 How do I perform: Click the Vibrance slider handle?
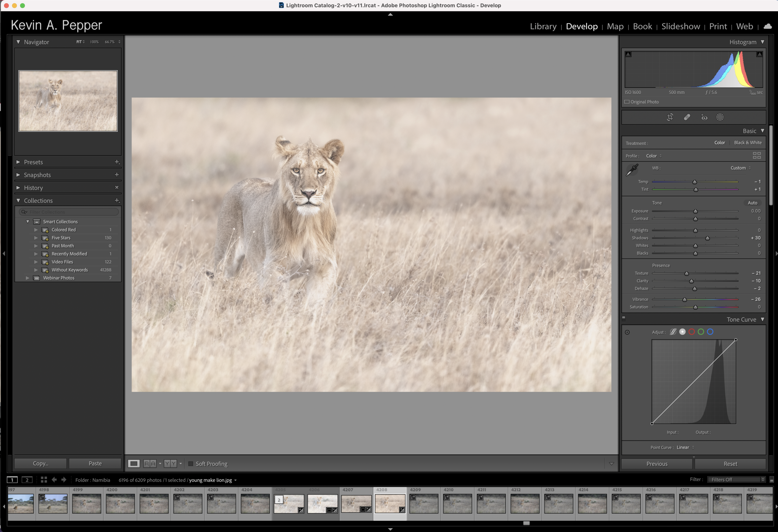coord(685,300)
